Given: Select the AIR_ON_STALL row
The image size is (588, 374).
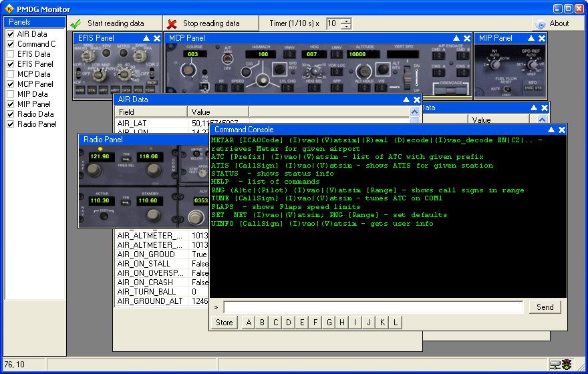Looking at the screenshot, I should pos(162,264).
